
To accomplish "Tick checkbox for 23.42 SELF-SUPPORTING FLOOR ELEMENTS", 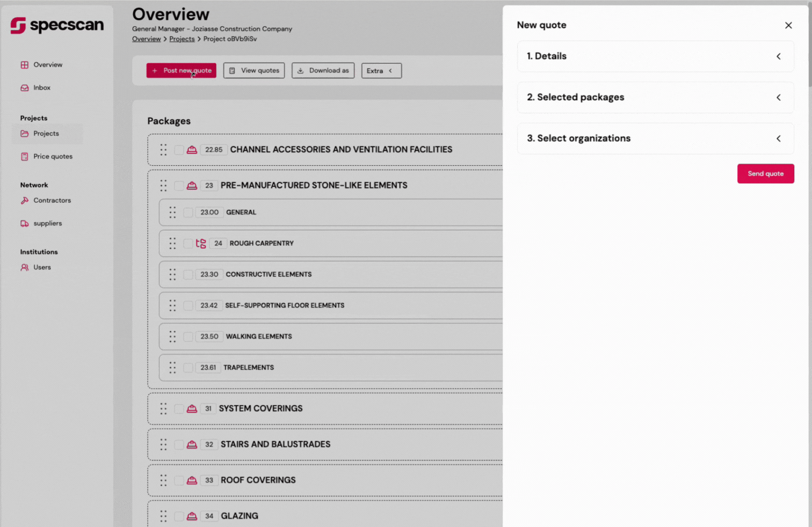I will point(188,306).
